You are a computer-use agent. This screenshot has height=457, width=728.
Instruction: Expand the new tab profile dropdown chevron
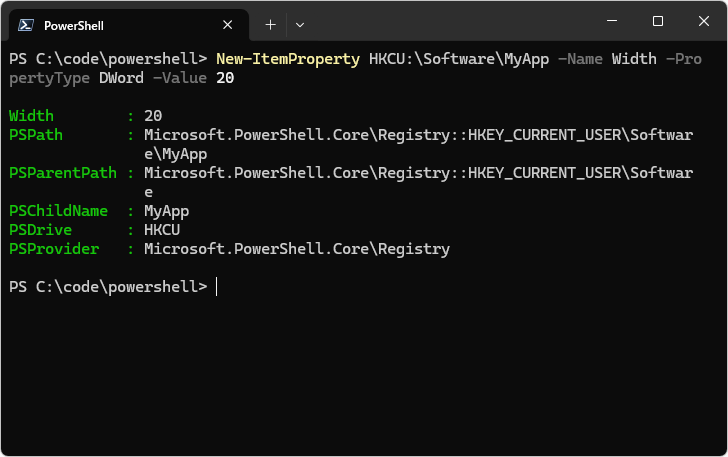[x=300, y=25]
